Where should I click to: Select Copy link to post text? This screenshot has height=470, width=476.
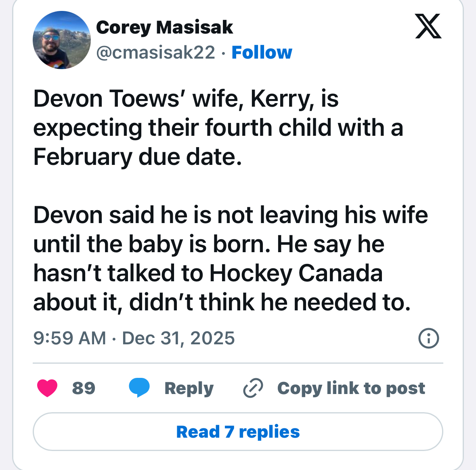click(351, 388)
